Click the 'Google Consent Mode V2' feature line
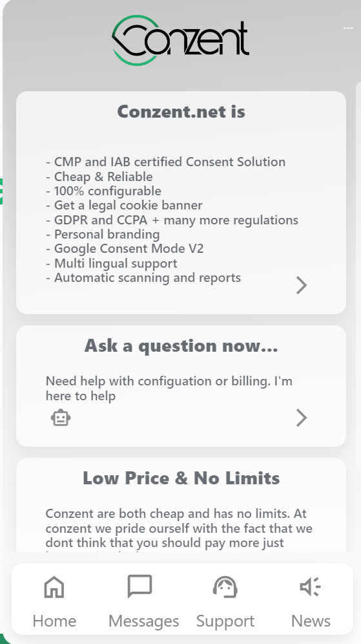The image size is (361, 644). click(129, 248)
